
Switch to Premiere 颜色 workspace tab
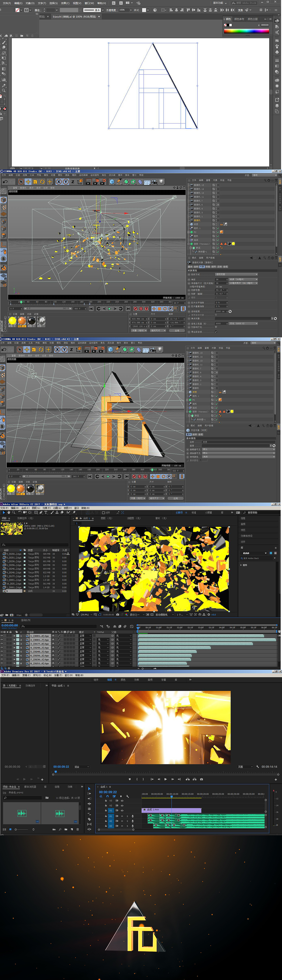tap(123, 679)
